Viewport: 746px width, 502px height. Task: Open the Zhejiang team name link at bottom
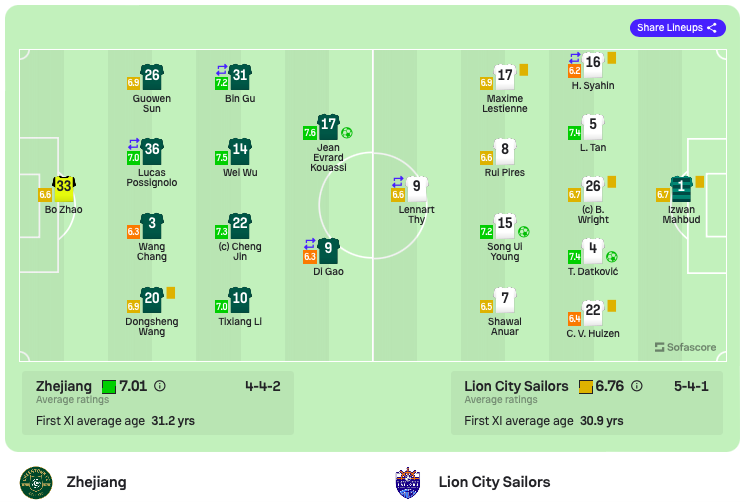97,482
